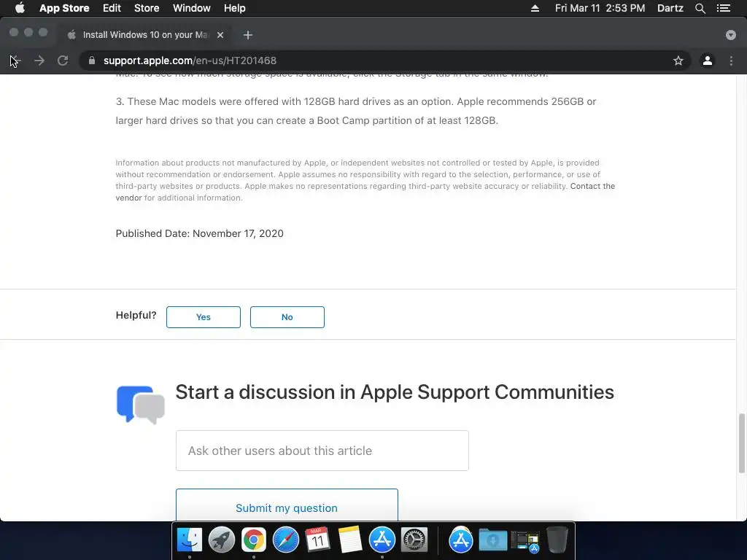Open the Window menu
Screen dimensions: 747x560
(192, 8)
